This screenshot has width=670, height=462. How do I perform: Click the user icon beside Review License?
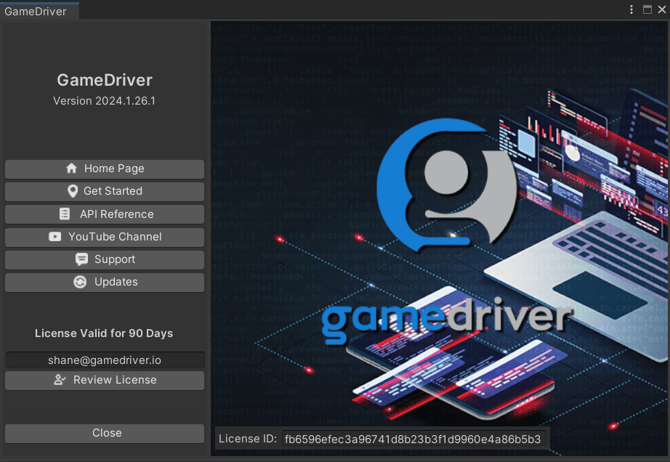tap(60, 380)
